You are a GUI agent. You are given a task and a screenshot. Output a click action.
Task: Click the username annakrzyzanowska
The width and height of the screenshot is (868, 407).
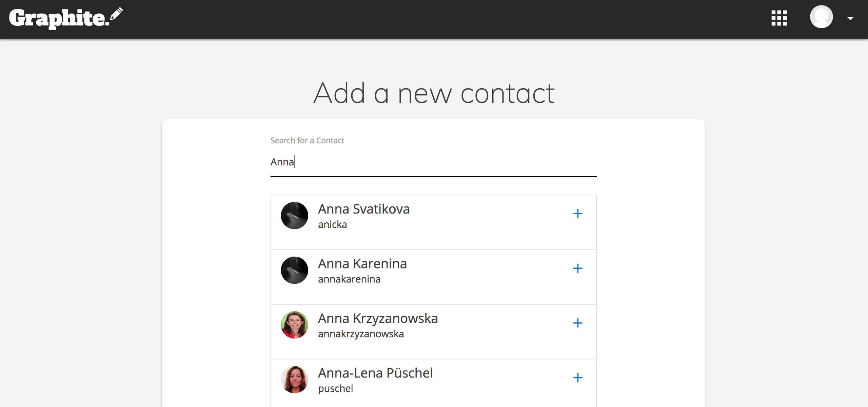(x=361, y=334)
